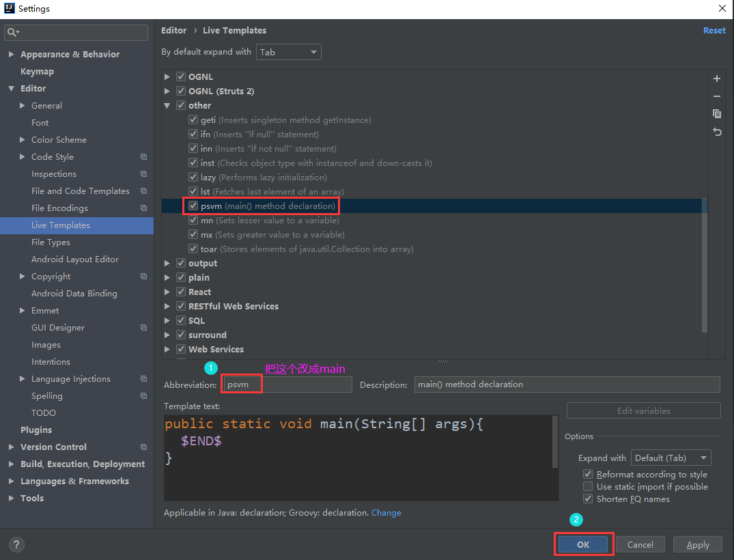Collapse the 'other' template group
This screenshot has height=560, width=734.
click(167, 105)
